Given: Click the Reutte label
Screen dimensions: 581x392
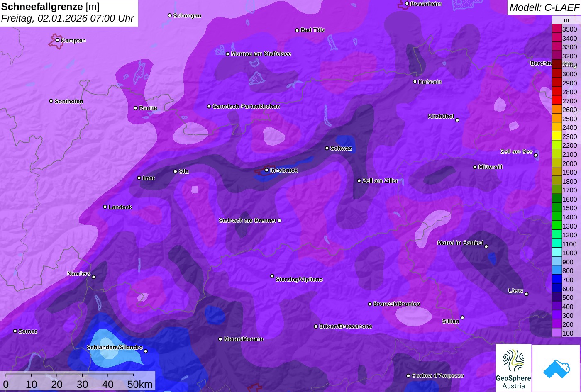Looking at the screenshot, I should (x=148, y=108).
